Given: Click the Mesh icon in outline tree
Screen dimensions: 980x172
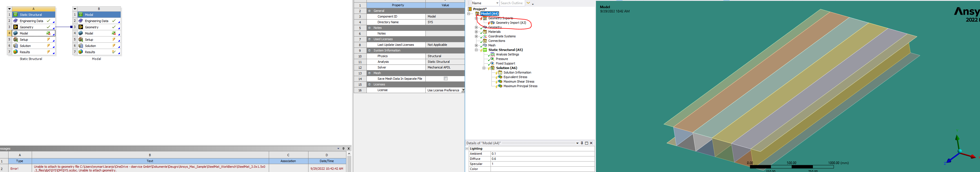Looking at the screenshot, I should [485, 45].
